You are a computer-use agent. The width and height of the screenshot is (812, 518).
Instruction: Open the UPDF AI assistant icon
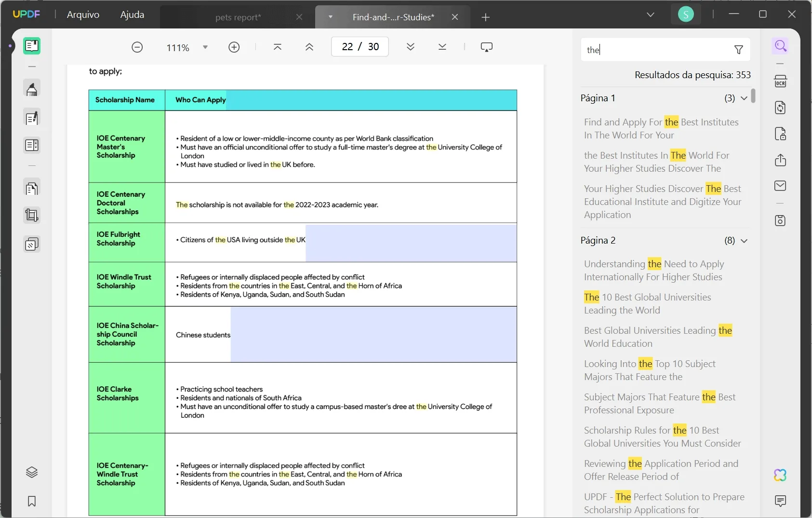[x=781, y=475]
